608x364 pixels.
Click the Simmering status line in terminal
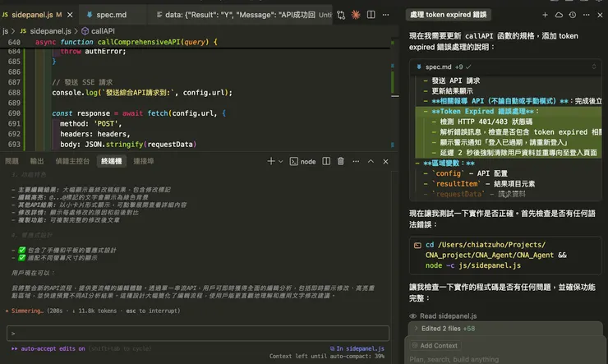click(93, 311)
